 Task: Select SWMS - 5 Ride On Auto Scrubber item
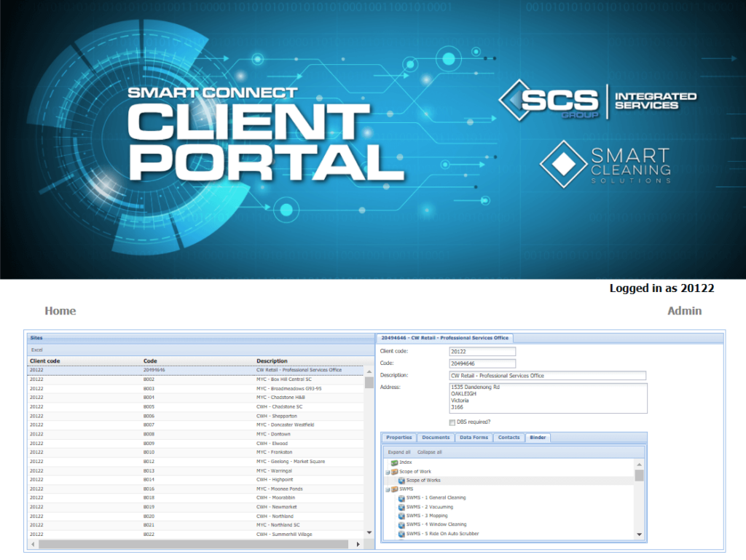(x=442, y=534)
